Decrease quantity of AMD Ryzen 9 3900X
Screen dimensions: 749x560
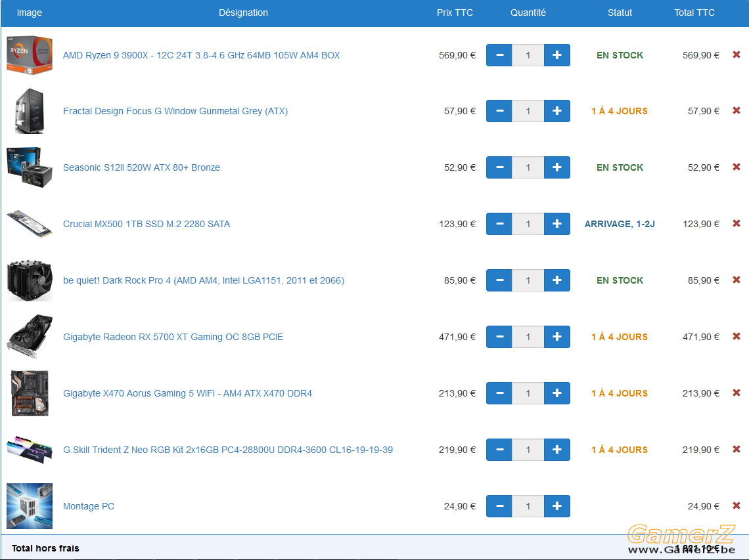coord(499,55)
